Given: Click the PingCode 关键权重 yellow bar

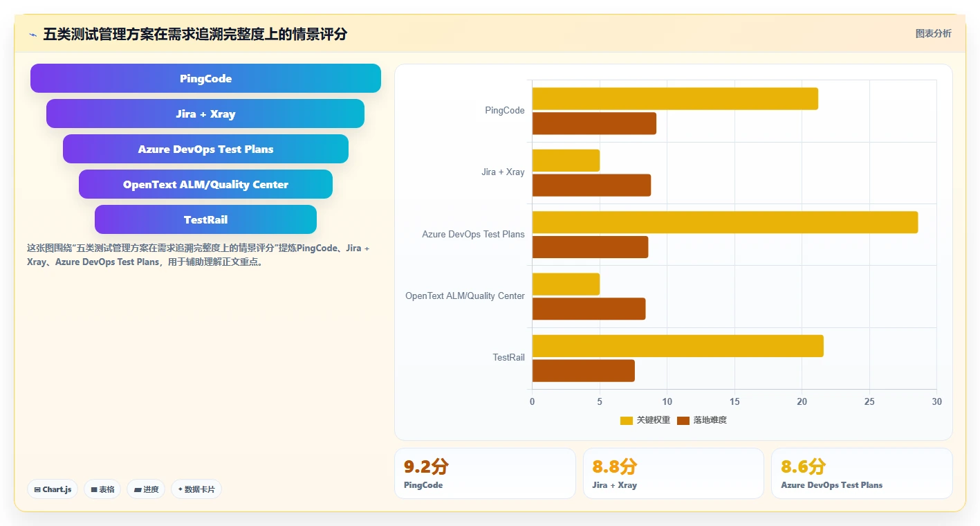Looking at the screenshot, I should coord(675,99).
